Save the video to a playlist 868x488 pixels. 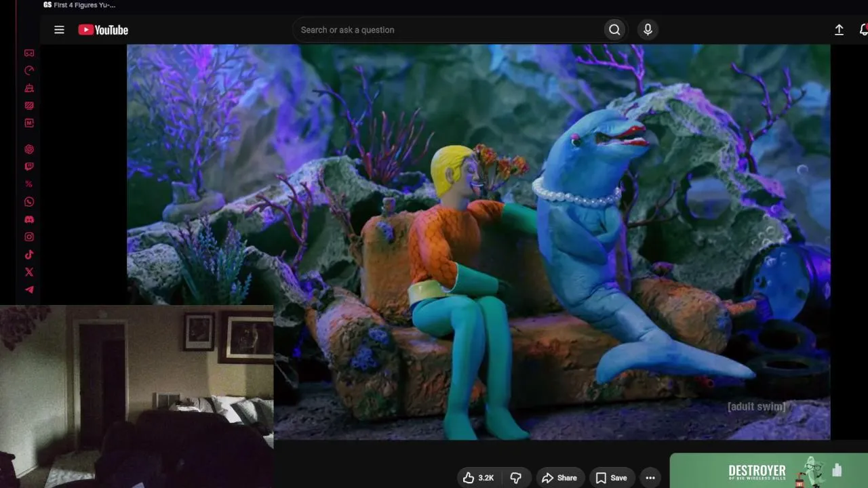(x=611, y=478)
